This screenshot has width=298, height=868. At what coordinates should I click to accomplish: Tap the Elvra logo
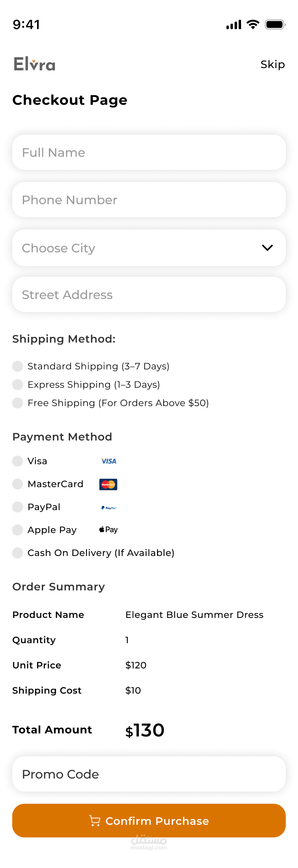pyautogui.click(x=34, y=64)
